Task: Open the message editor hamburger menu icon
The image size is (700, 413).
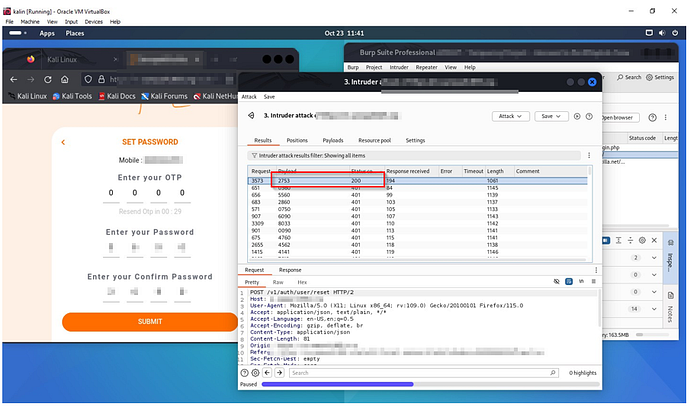Action: click(594, 282)
